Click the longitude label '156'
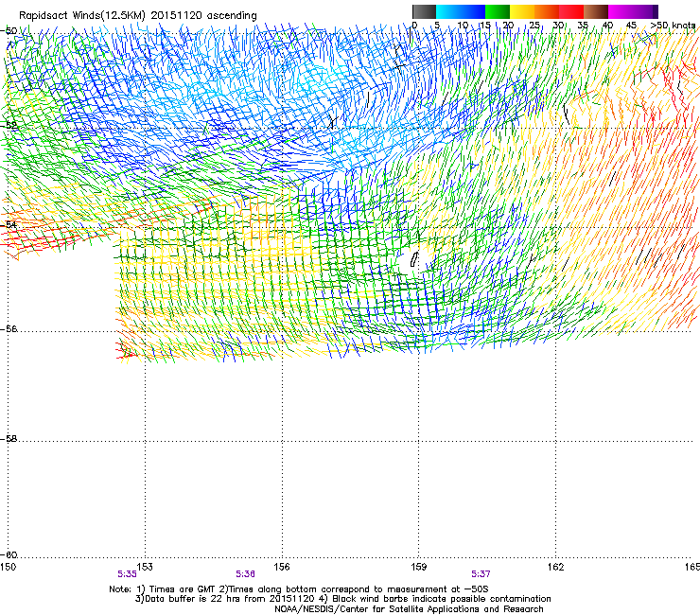This screenshot has height=615, width=700. click(x=281, y=567)
